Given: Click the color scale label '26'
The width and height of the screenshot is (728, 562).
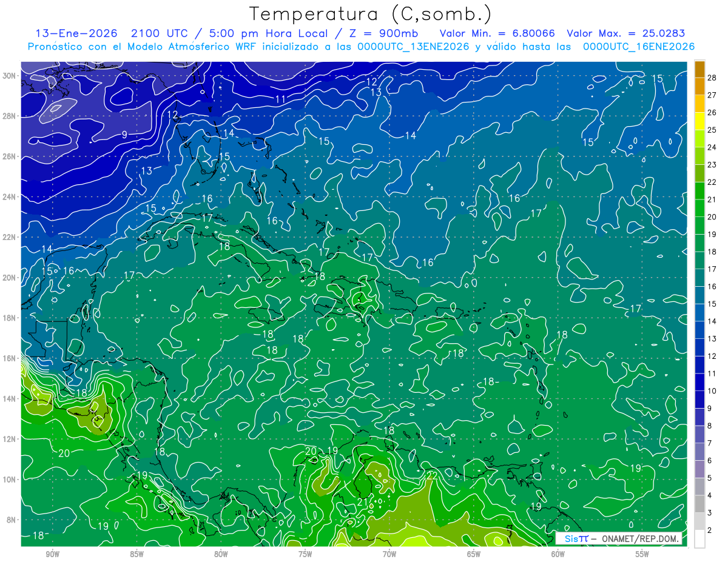Looking at the screenshot, I should coord(712,112).
